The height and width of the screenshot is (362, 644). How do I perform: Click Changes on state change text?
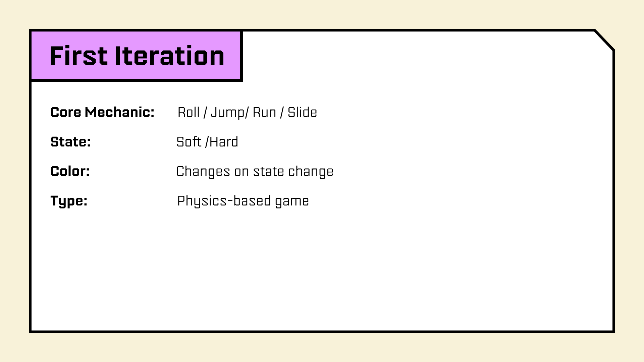(255, 171)
